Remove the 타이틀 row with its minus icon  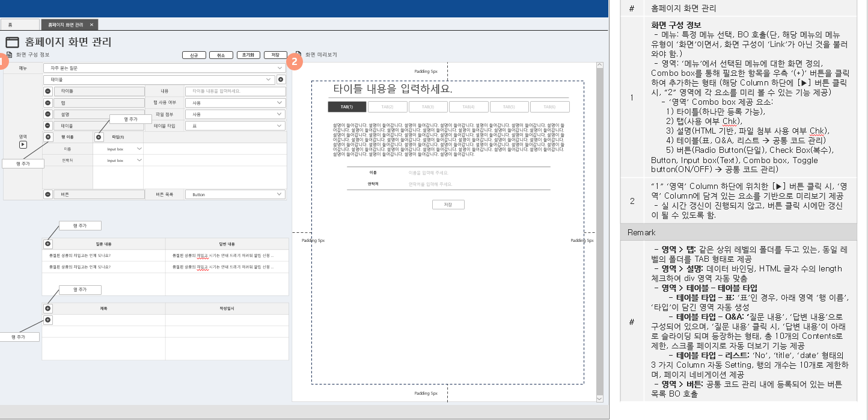(x=48, y=91)
